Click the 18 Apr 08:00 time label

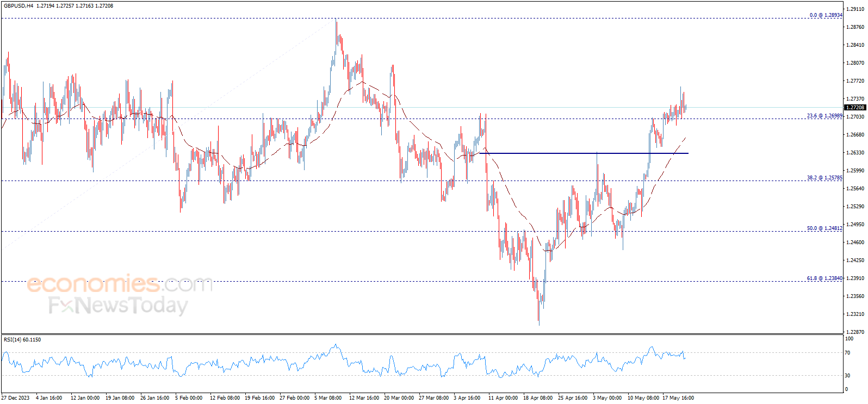pyautogui.click(x=538, y=398)
